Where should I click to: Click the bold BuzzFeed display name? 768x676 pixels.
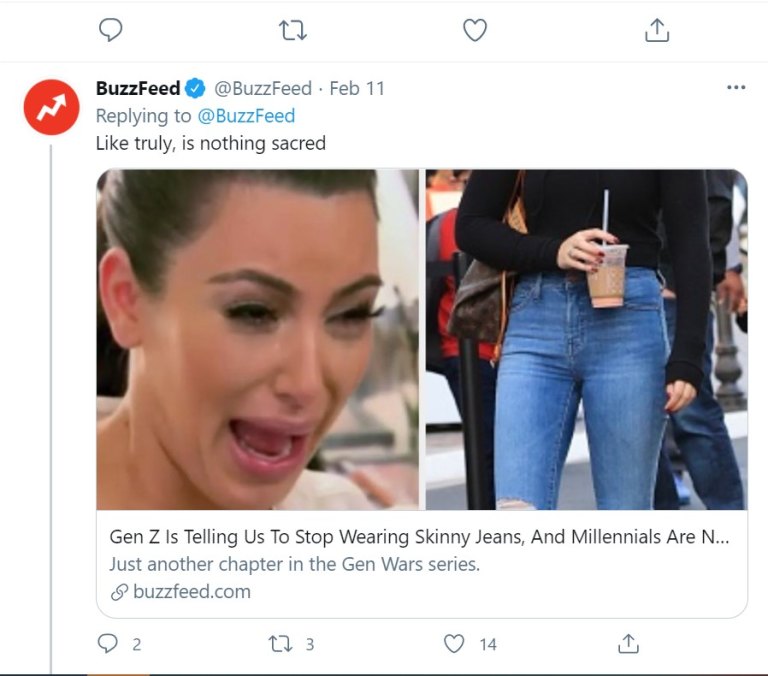click(138, 89)
